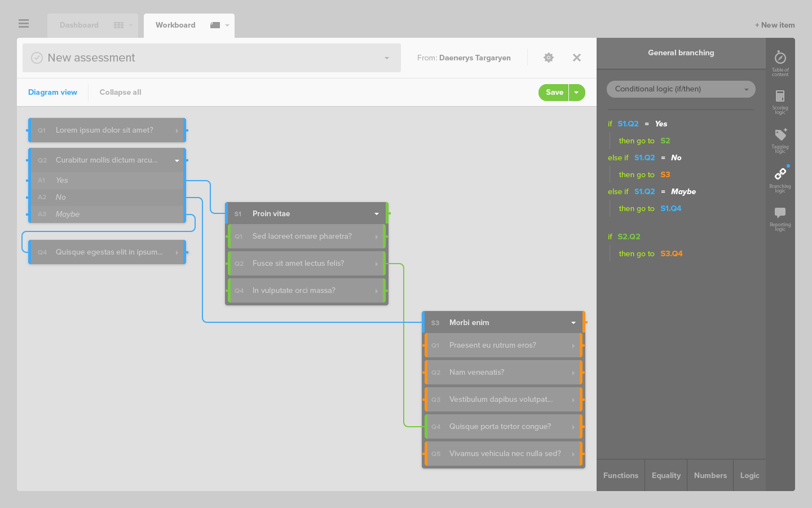812x508 pixels.
Task: Toggle the New assessment check circle
Action: click(x=37, y=58)
